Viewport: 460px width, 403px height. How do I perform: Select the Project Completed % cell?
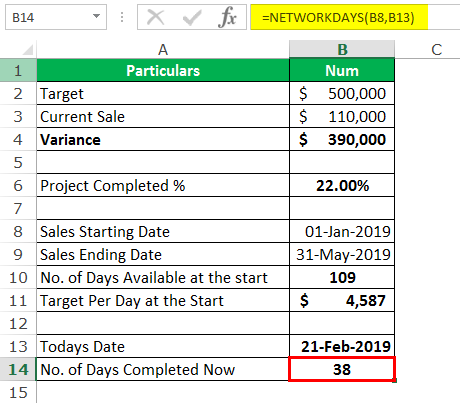163,185
